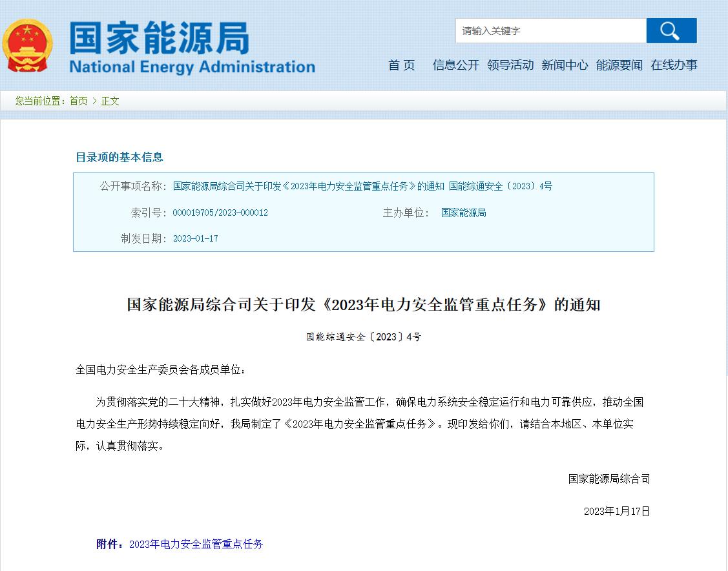Click the 制发日期 value 2023-01-17
This screenshot has height=571, width=728.
tap(196, 238)
